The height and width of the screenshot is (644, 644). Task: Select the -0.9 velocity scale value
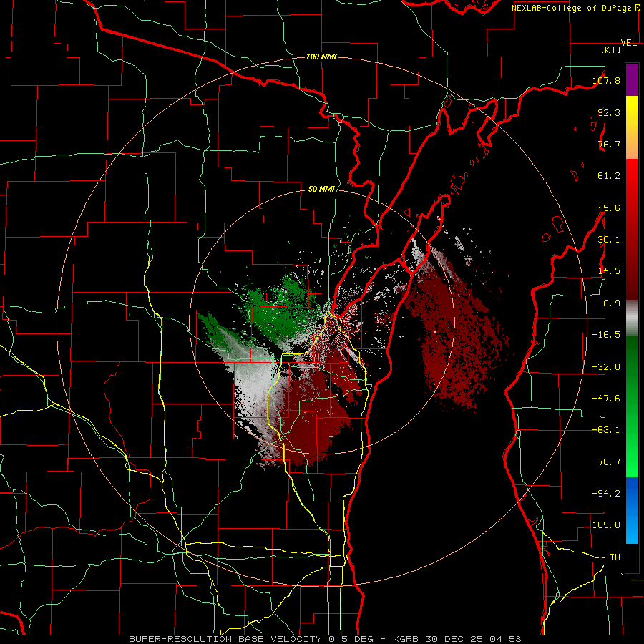(609, 303)
